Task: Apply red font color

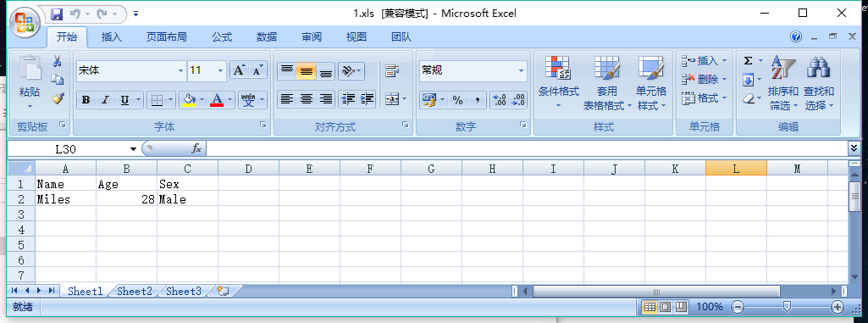Action: click(x=217, y=100)
